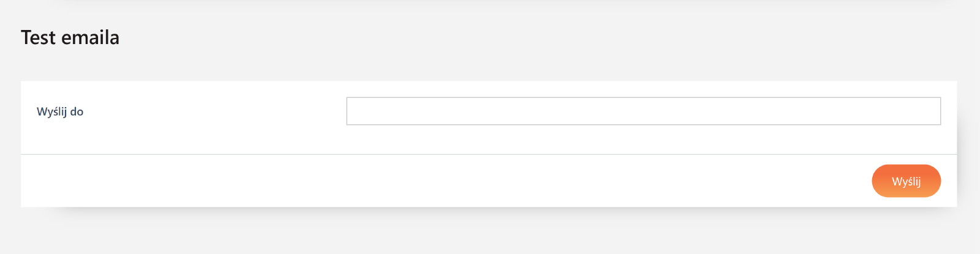Click the label text next to the input
980x254 pixels.
pos(60,112)
